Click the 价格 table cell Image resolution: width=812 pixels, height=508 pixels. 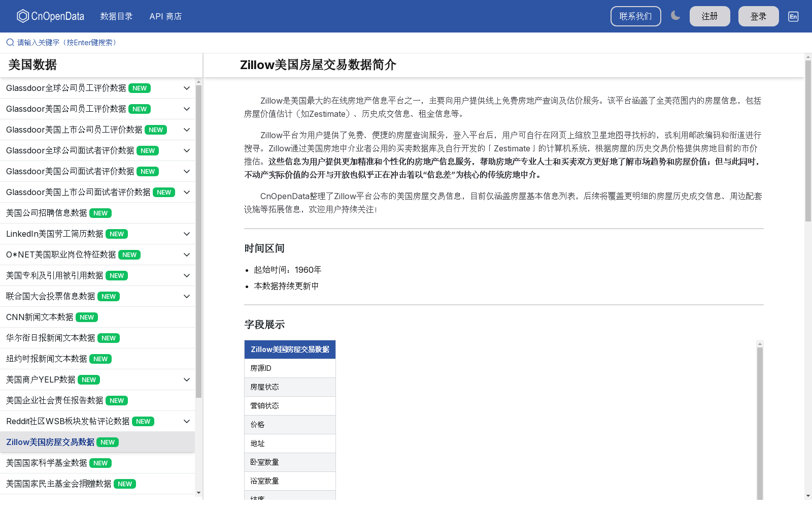[290, 425]
